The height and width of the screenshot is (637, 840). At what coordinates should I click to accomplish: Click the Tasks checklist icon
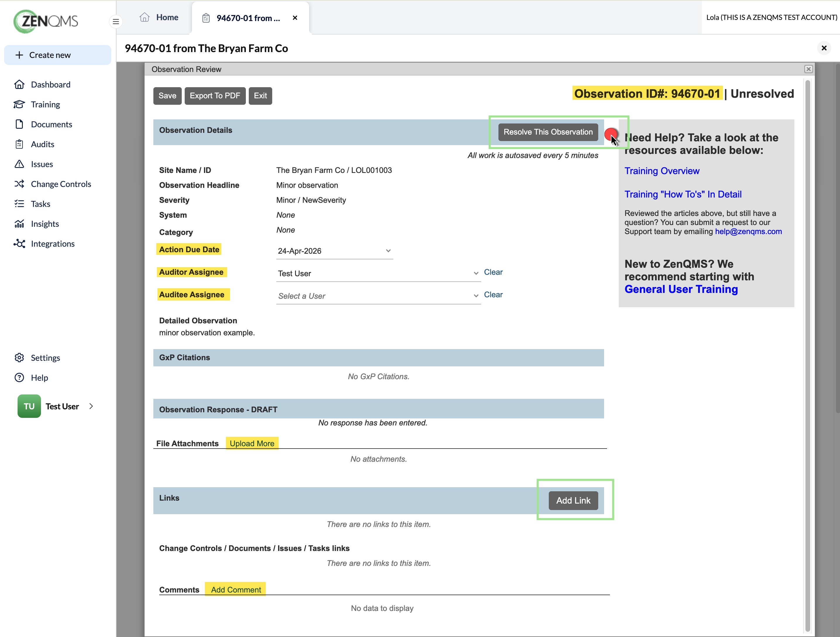coord(19,204)
